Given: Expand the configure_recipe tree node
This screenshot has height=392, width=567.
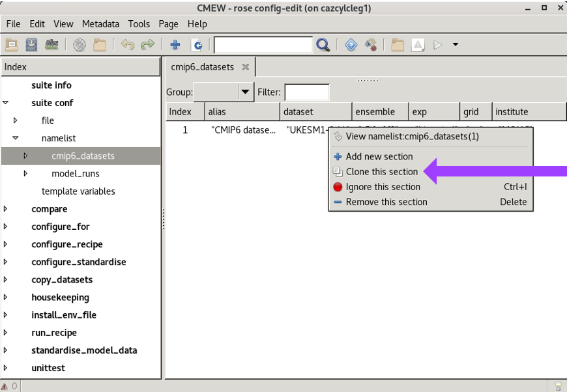Looking at the screenshot, I should coord(6,244).
